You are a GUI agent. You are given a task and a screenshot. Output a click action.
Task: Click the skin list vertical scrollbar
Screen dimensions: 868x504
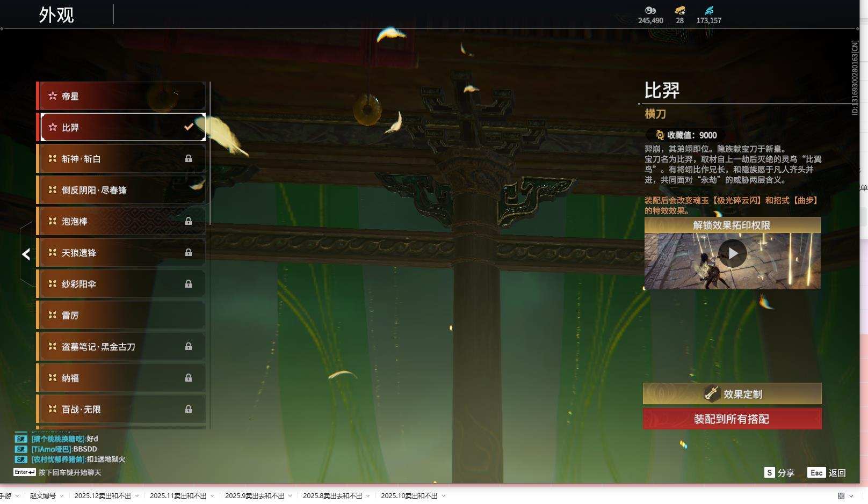(x=210, y=153)
